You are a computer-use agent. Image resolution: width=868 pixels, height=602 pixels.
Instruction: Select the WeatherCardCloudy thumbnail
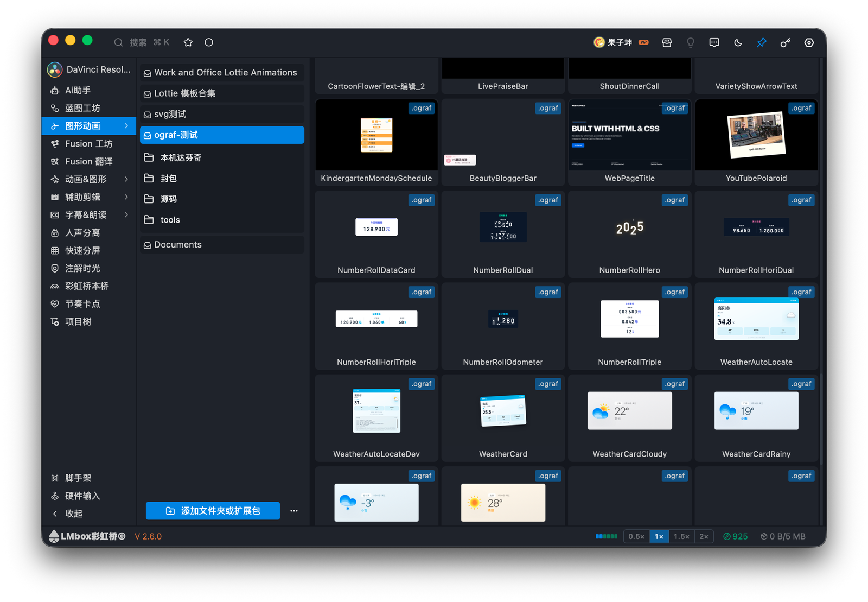coord(629,419)
